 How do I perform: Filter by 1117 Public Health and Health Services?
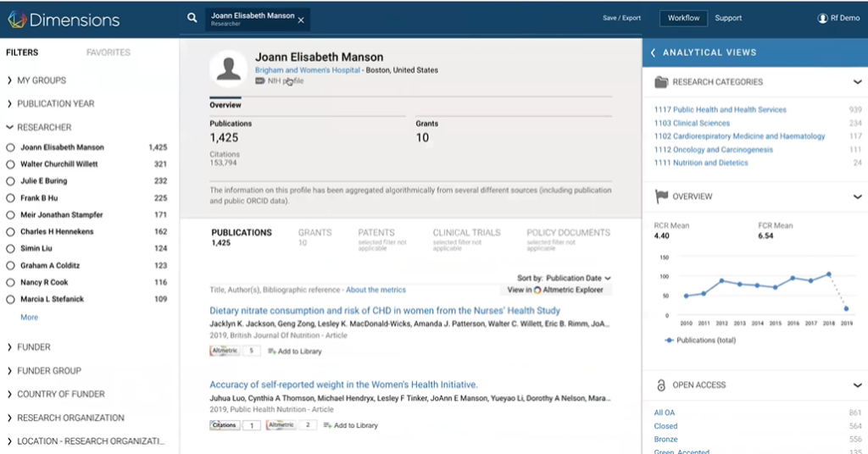click(721, 110)
